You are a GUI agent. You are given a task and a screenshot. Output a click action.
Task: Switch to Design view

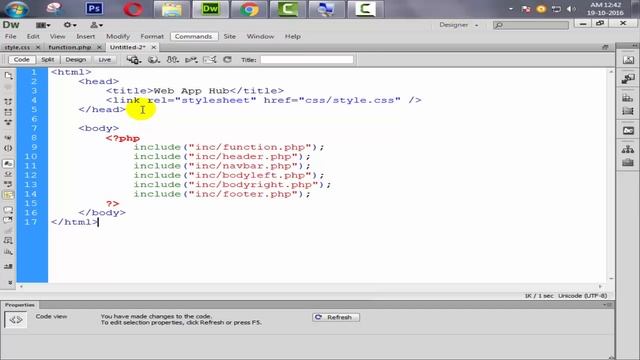[x=76, y=60]
